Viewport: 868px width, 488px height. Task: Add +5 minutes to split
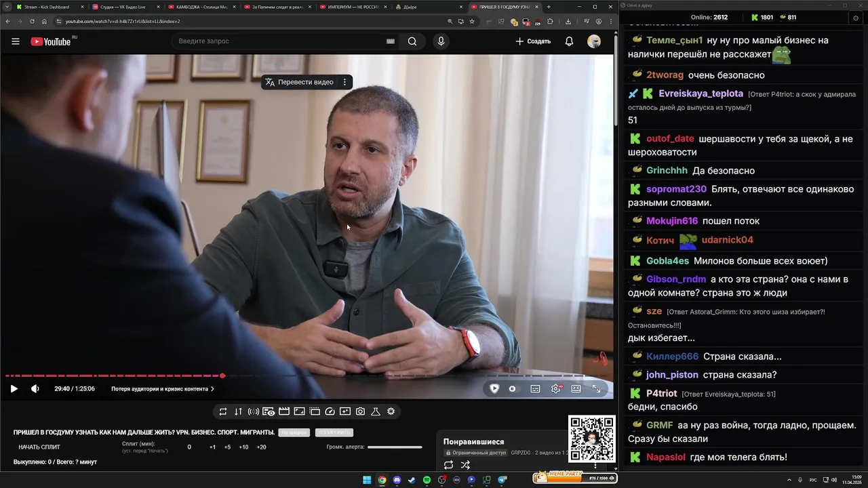tap(227, 447)
